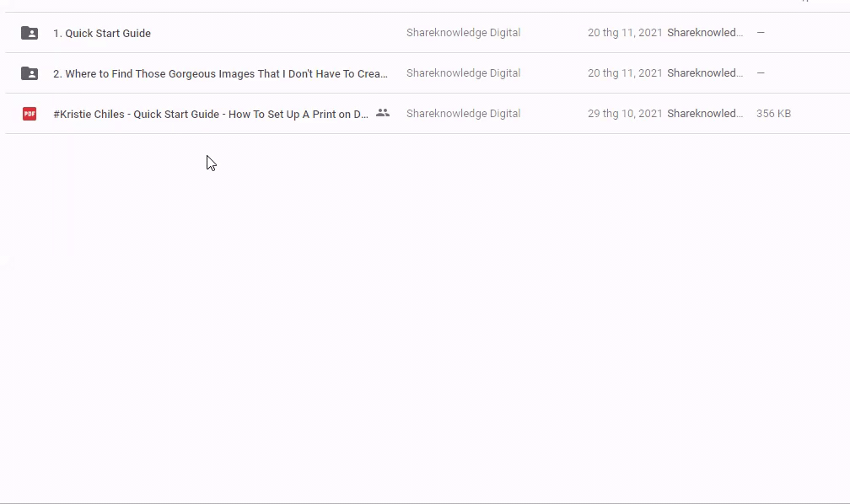Click the size dash in the second folder row
The height and width of the screenshot is (504, 850).
(x=761, y=73)
